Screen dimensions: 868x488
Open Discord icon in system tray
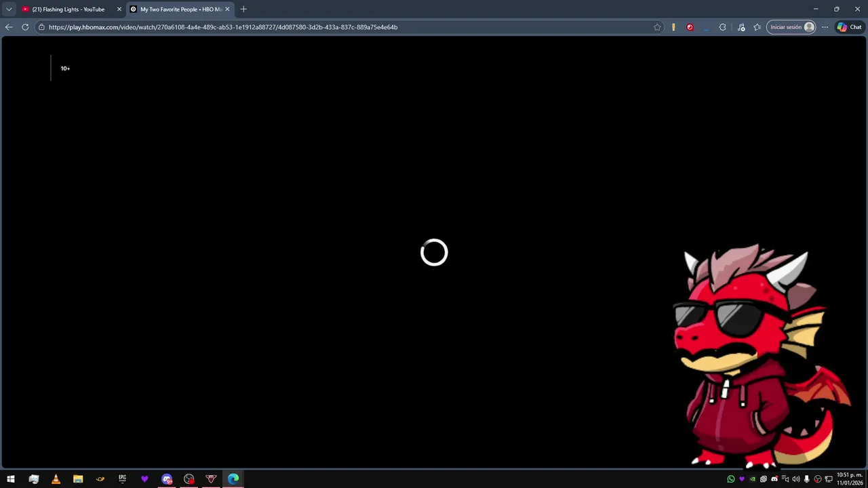tap(774, 479)
